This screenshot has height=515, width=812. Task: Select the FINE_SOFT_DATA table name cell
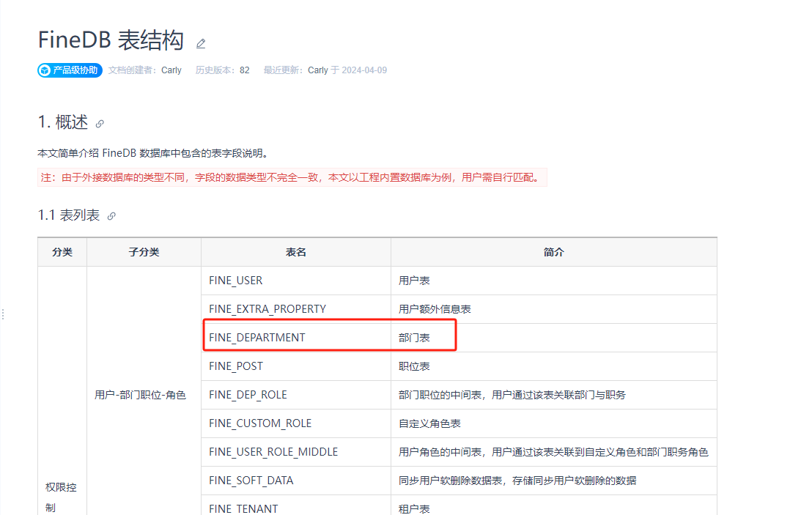point(295,481)
